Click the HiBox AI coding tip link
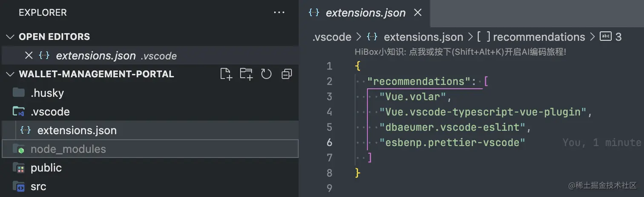The width and height of the screenshot is (644, 197). tap(460, 52)
